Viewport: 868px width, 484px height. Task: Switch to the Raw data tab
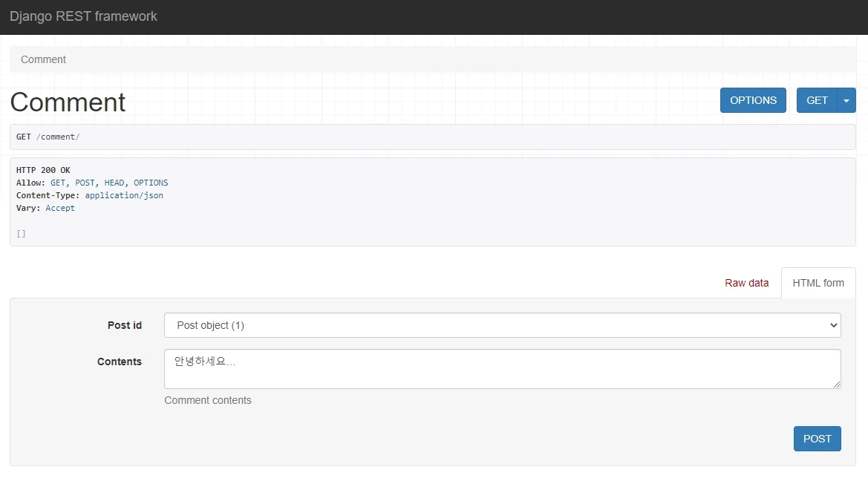tap(746, 283)
